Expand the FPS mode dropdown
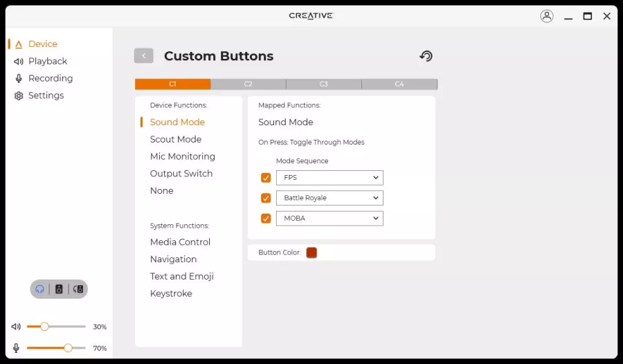The height and width of the screenshot is (364, 623). pos(329,178)
